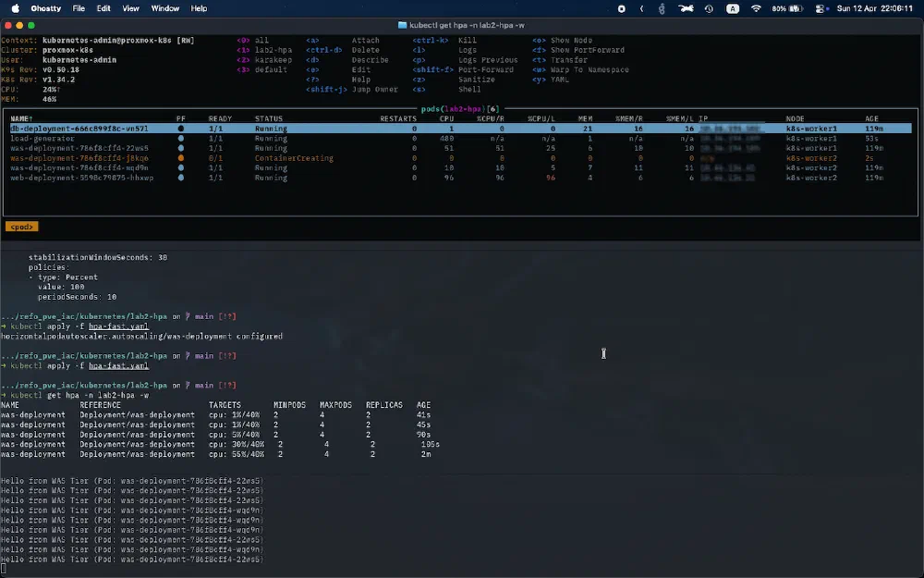Open the Ghostty application menu

[47, 8]
